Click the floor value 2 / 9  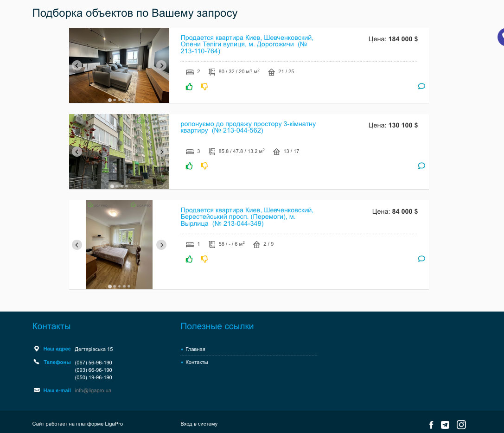(268, 244)
